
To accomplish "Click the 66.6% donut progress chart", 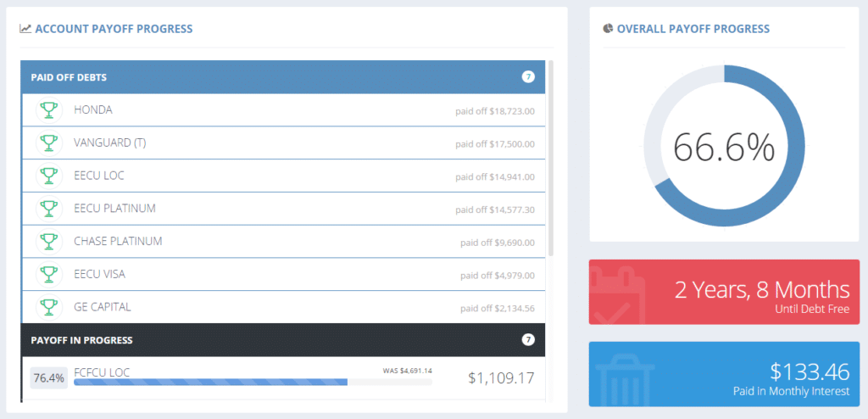I will 724,147.
